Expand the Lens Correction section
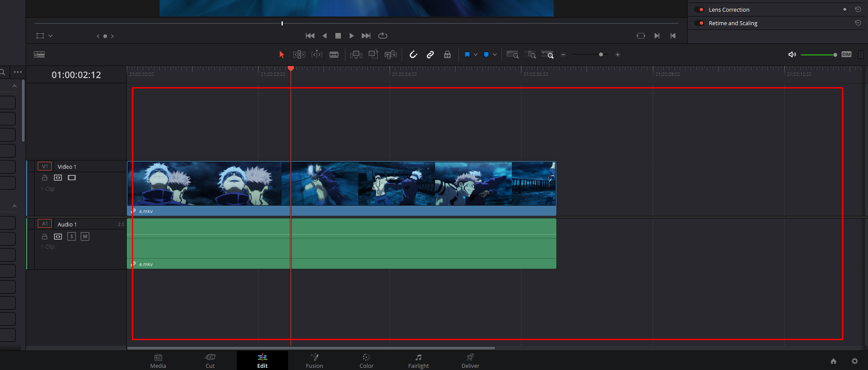Screen dimensions: 868x370 [x=729, y=10]
